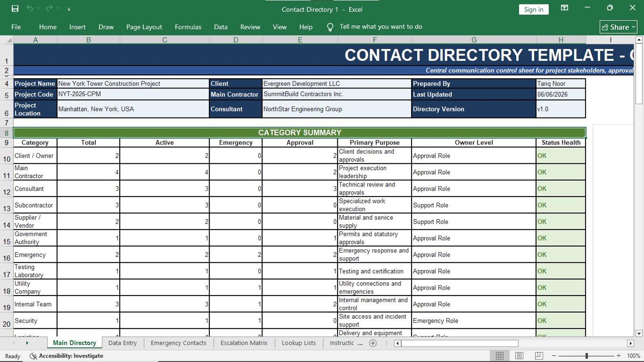Open the Review ribbon tab
Image resolution: width=644 pixels, height=362 pixels.
coord(250,27)
